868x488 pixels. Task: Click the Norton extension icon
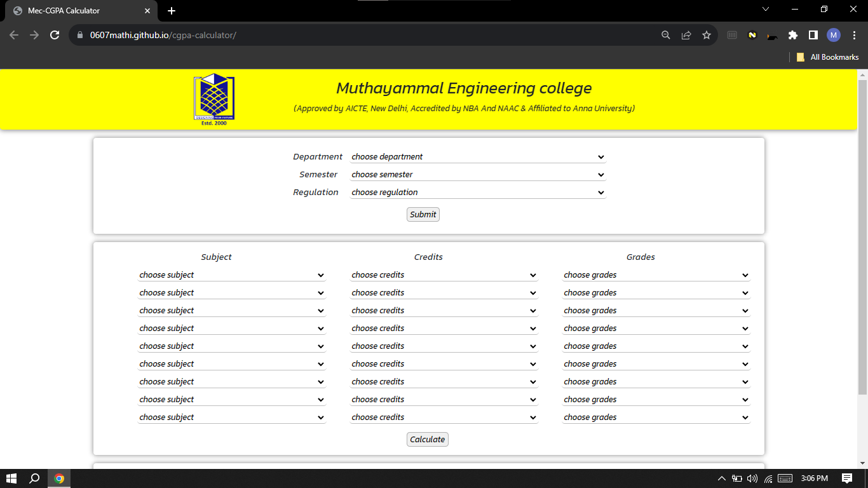pos(752,35)
